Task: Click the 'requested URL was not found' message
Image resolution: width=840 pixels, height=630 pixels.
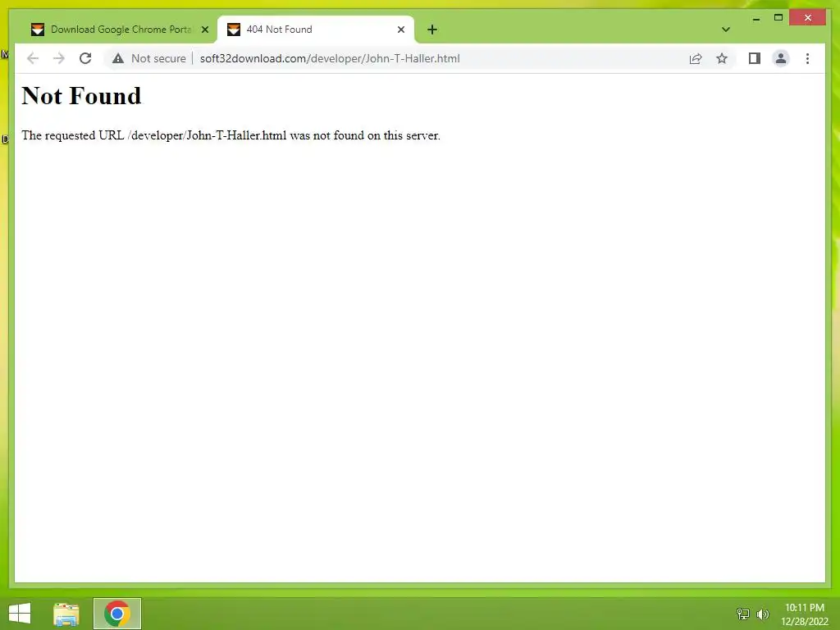Action: (x=231, y=135)
